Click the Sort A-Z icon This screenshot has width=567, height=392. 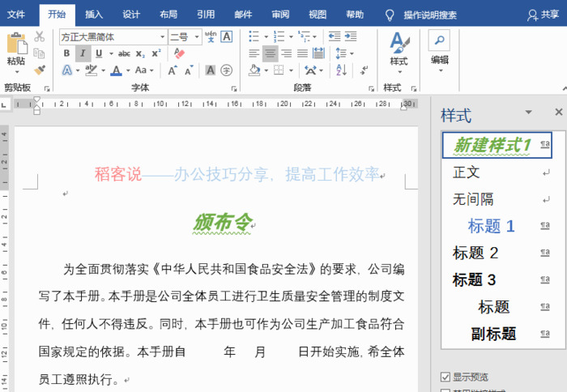(341, 70)
